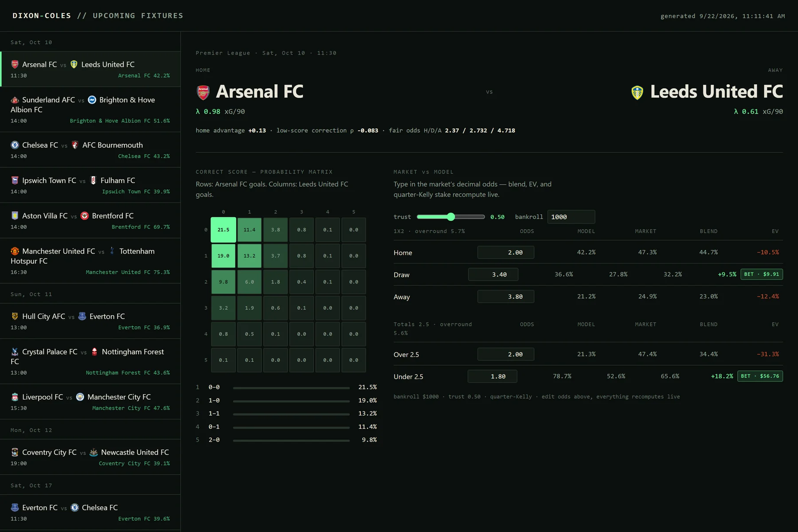Click the Nottingham Forest crest icon

click(x=94, y=352)
